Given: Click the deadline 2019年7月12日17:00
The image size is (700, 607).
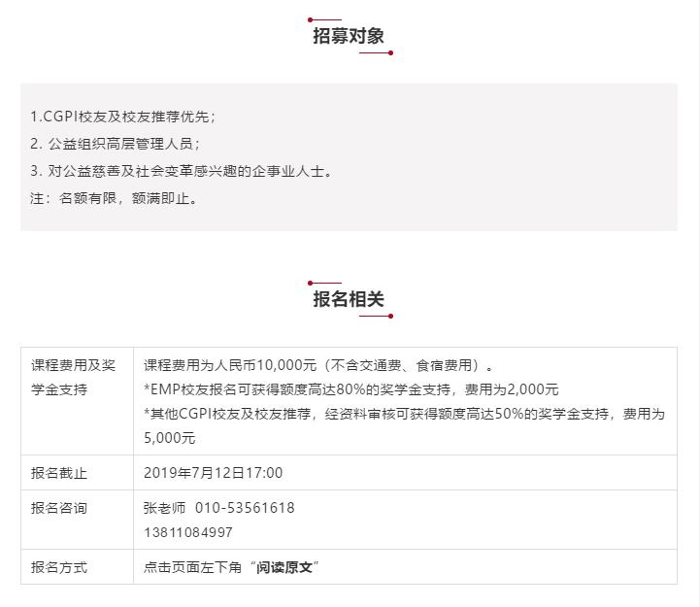Looking at the screenshot, I should tap(214, 473).
